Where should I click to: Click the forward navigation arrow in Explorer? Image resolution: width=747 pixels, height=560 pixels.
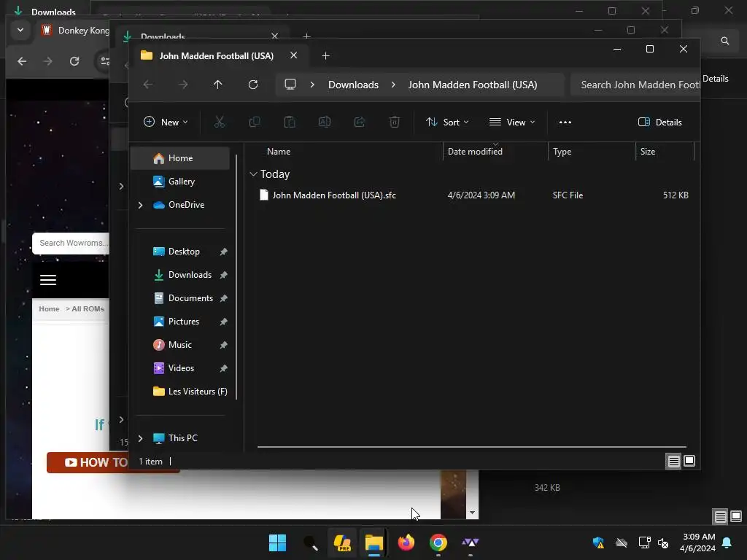pyautogui.click(x=183, y=85)
